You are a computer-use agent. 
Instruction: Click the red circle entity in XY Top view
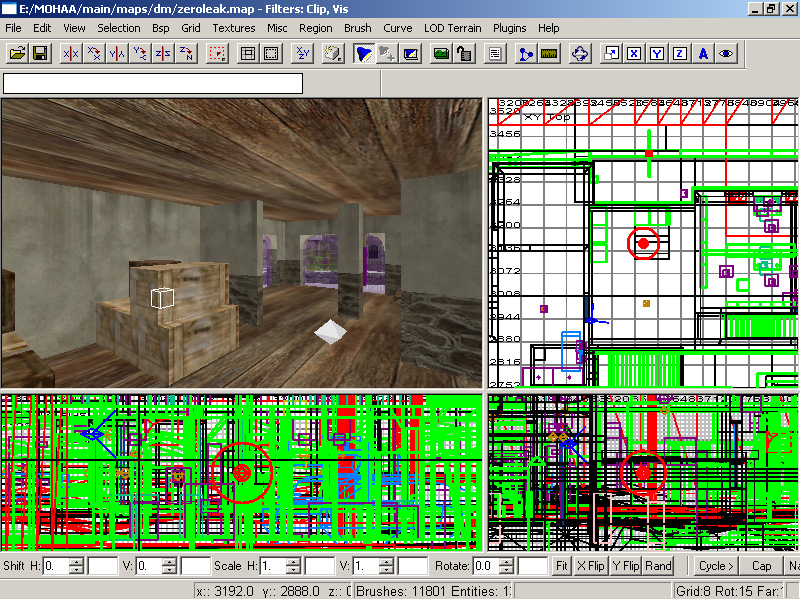pos(643,243)
